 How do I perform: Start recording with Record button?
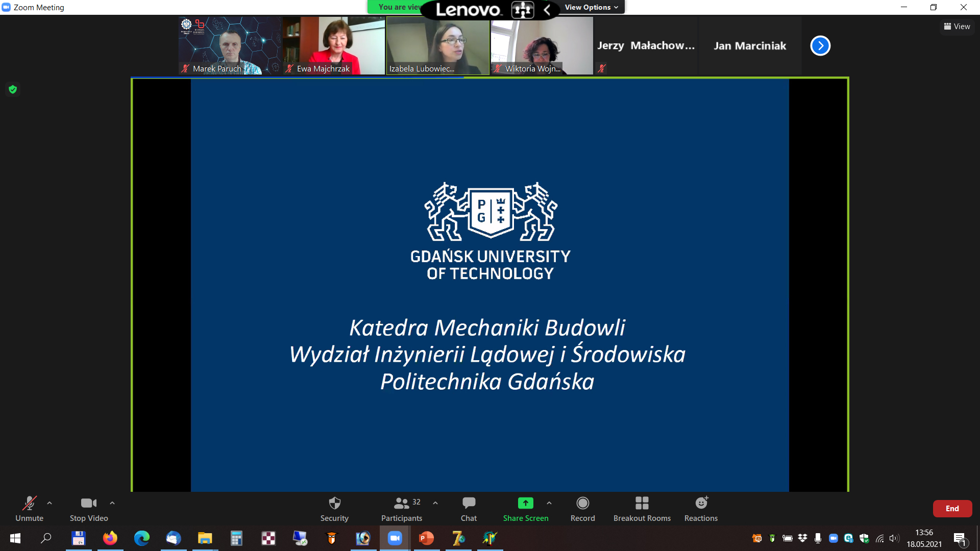(583, 509)
